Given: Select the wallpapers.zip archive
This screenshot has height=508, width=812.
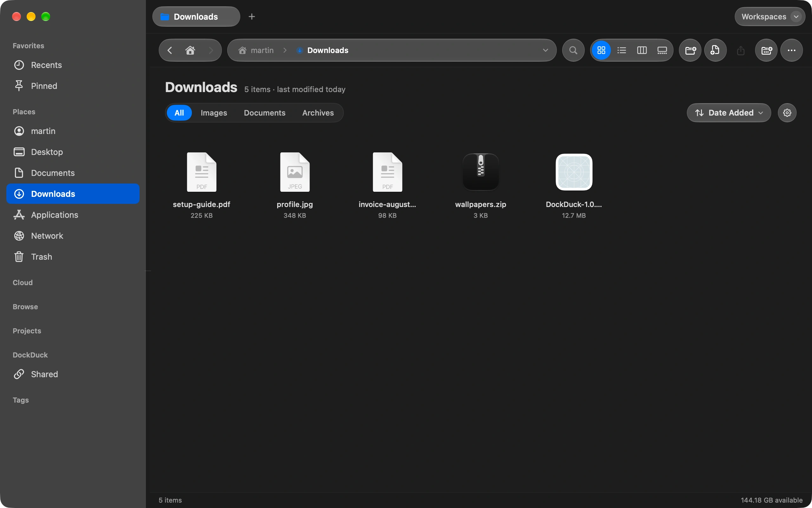Looking at the screenshot, I should [481, 185].
